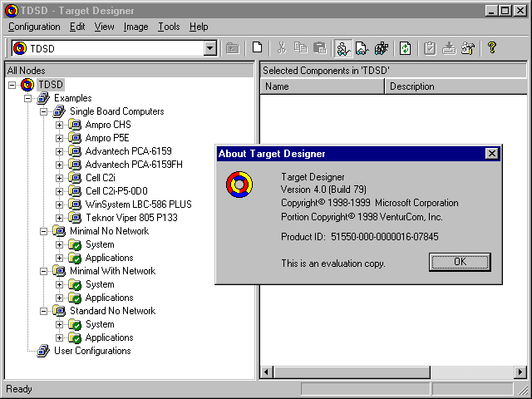The height and width of the screenshot is (399, 532).
Task: Collapse the Minimal With Network node
Action: 43,271
